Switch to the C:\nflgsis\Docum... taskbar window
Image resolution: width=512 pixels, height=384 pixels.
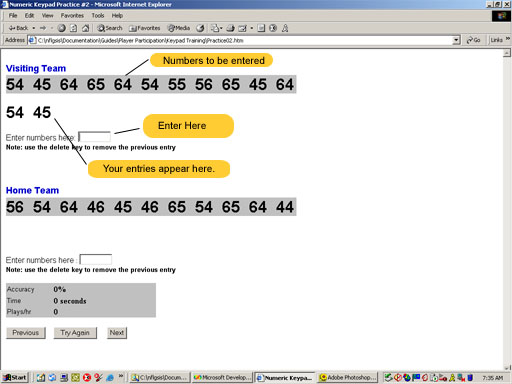pos(159,378)
